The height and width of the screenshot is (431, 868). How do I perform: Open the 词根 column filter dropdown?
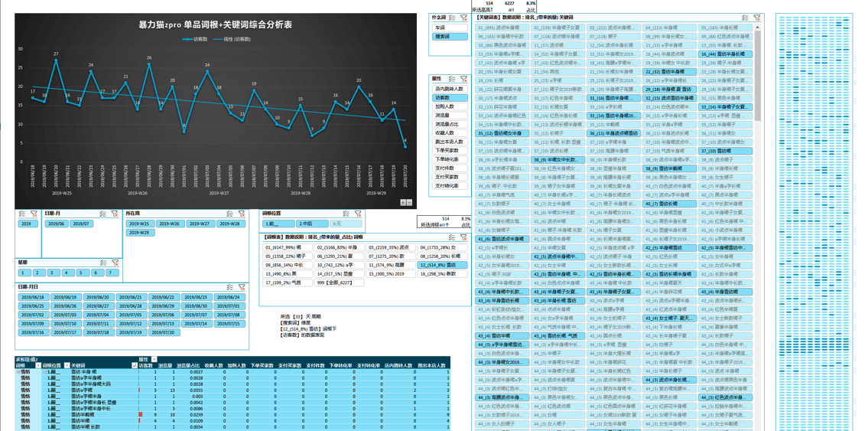tap(38, 366)
